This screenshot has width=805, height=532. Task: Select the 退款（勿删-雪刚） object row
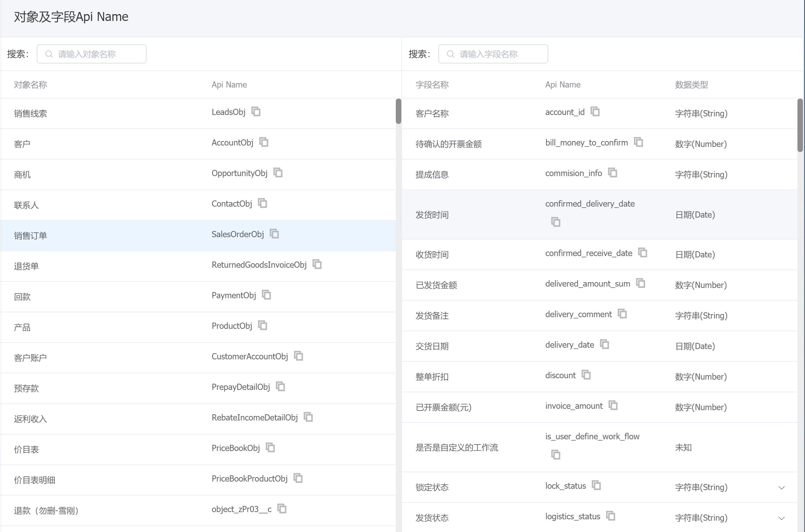pos(198,511)
